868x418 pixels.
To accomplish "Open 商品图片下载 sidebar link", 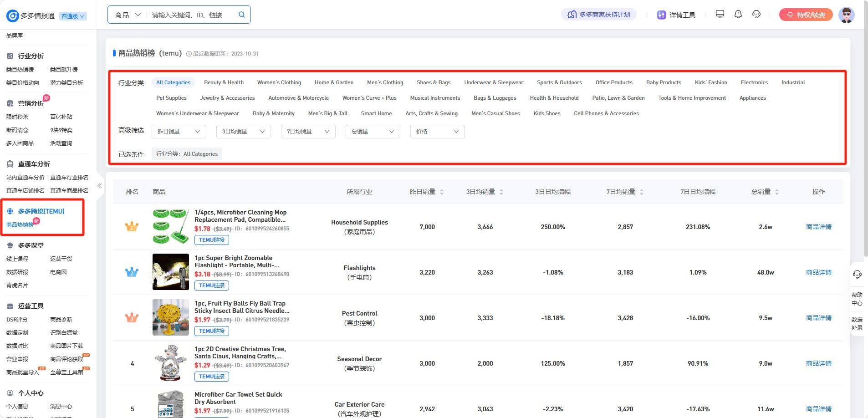I will tap(66, 346).
